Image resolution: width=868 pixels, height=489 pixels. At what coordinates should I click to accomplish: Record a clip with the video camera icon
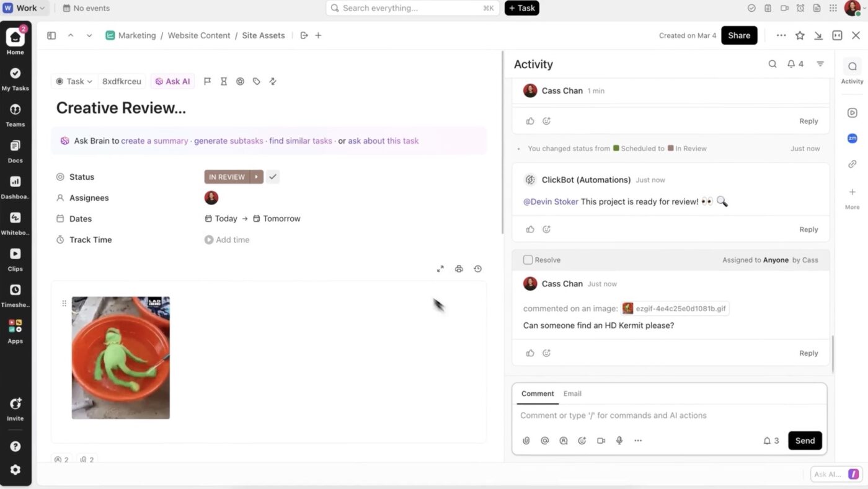pyautogui.click(x=600, y=440)
